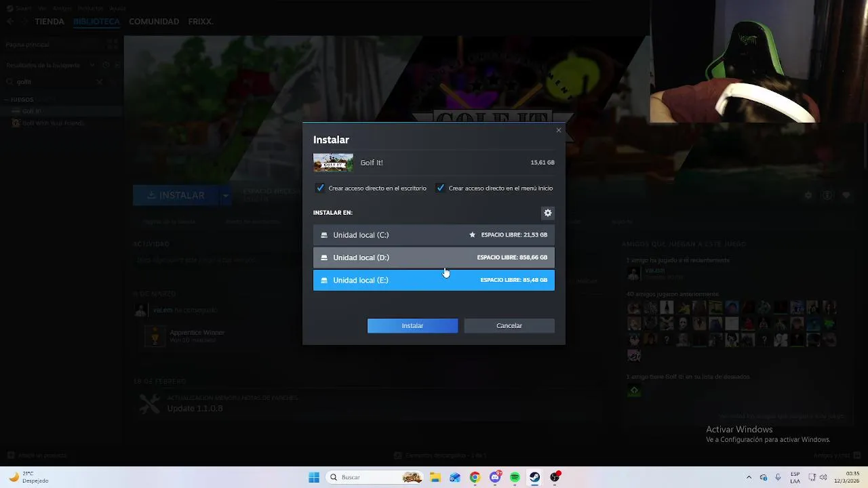Click the wishlist friend avatar at the panel bottom

(634, 390)
